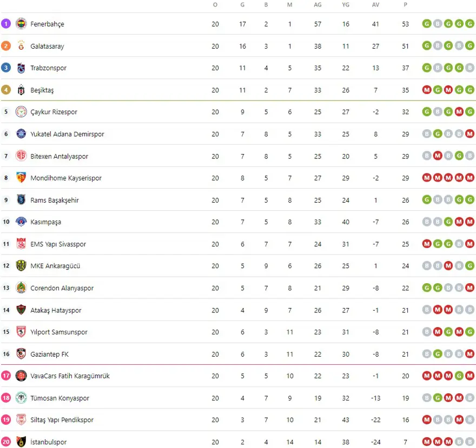The image size is (476, 448).
Task: Open EMS Yapı Sivasspor's team badge
Action: 21,244
